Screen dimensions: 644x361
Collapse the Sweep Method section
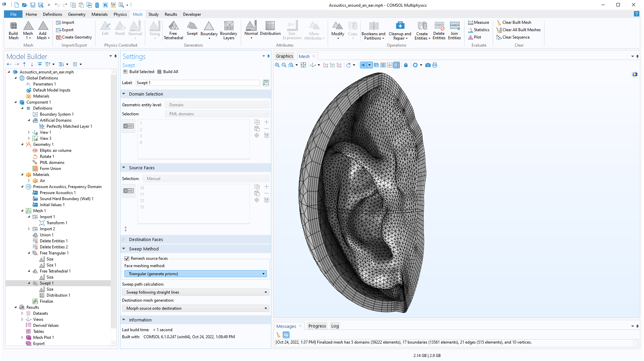(124, 249)
